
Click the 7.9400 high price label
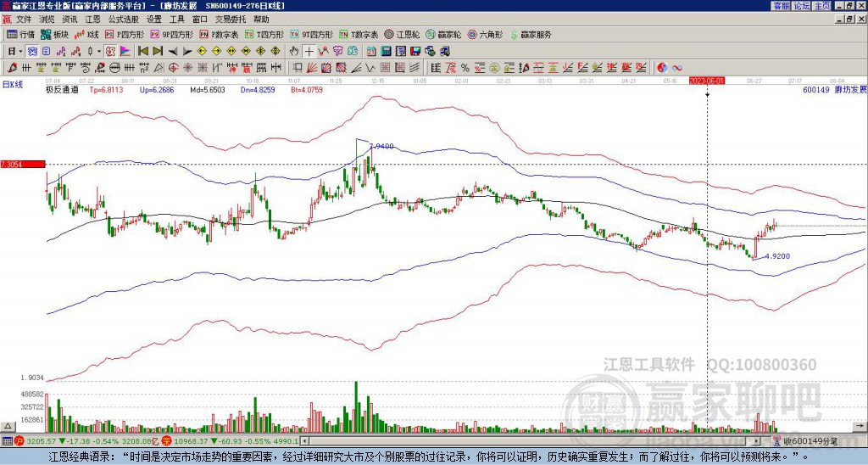[x=381, y=146]
